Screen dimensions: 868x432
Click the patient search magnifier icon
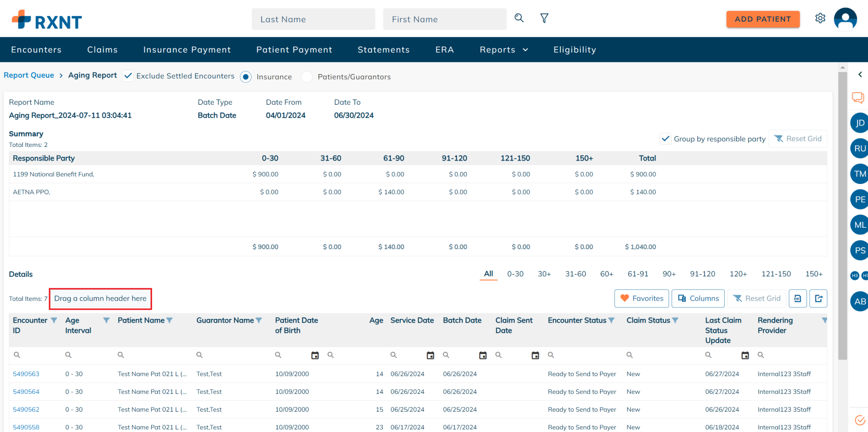point(519,18)
